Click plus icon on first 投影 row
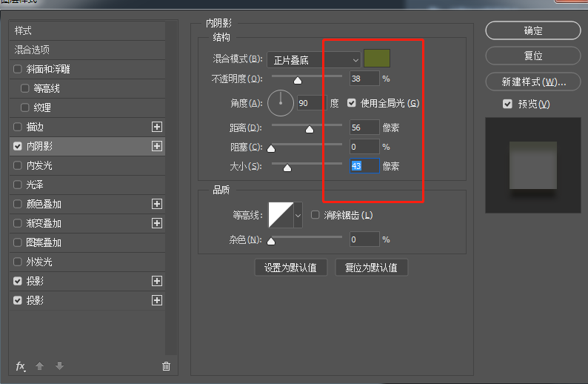The width and height of the screenshot is (588, 384). pos(157,281)
